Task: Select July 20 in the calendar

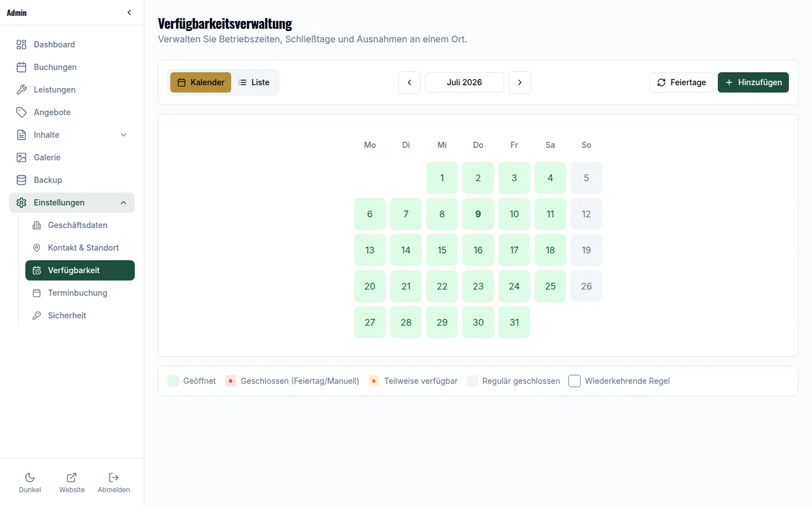Action: [370, 286]
